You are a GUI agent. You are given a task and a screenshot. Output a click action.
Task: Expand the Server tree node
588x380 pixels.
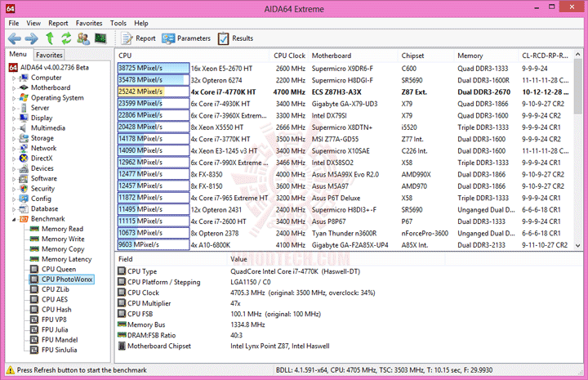point(14,109)
